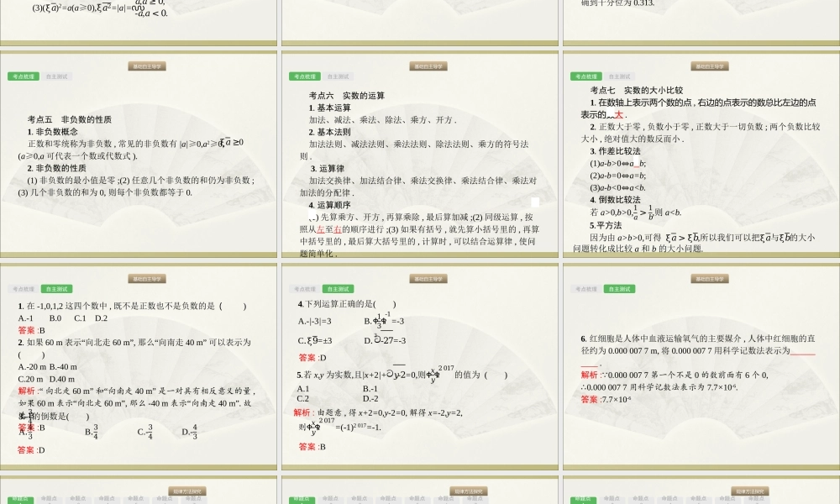Open 自主测试 tab on the 考点五 slide
The width and height of the screenshot is (840, 504).
click(57, 76)
